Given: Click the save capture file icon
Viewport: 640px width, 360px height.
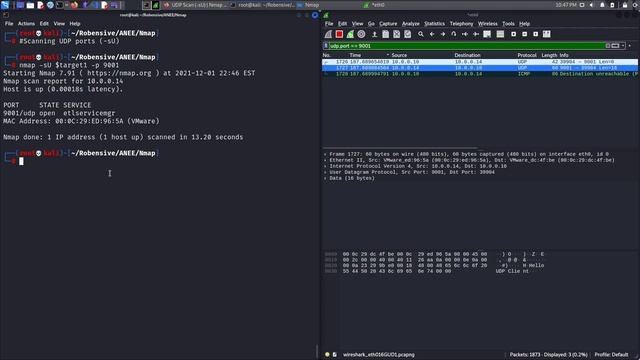Looking at the screenshot, I should click(x=385, y=34).
